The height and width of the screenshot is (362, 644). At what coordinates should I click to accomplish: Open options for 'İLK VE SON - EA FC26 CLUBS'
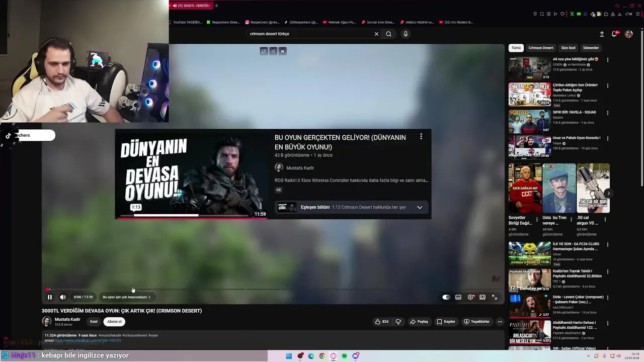(607, 245)
